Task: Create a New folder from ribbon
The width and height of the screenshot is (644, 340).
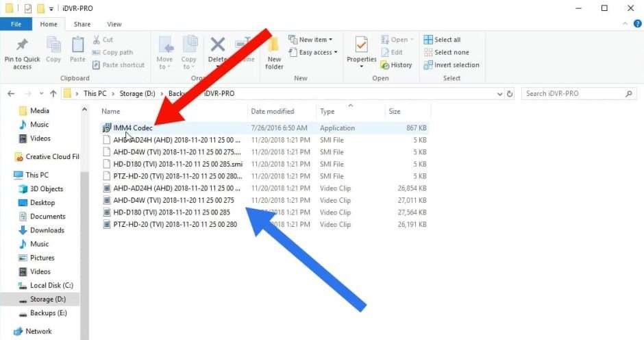Action: [x=274, y=53]
